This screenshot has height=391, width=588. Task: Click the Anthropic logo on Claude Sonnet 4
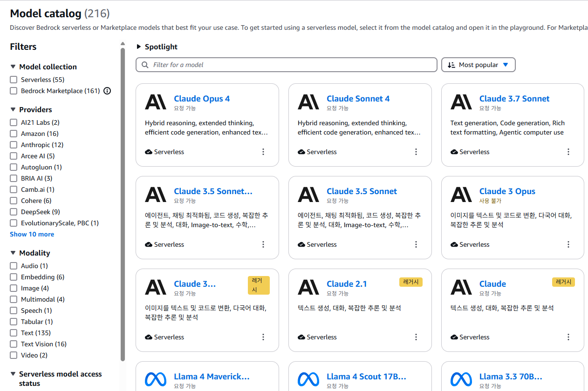(x=308, y=102)
